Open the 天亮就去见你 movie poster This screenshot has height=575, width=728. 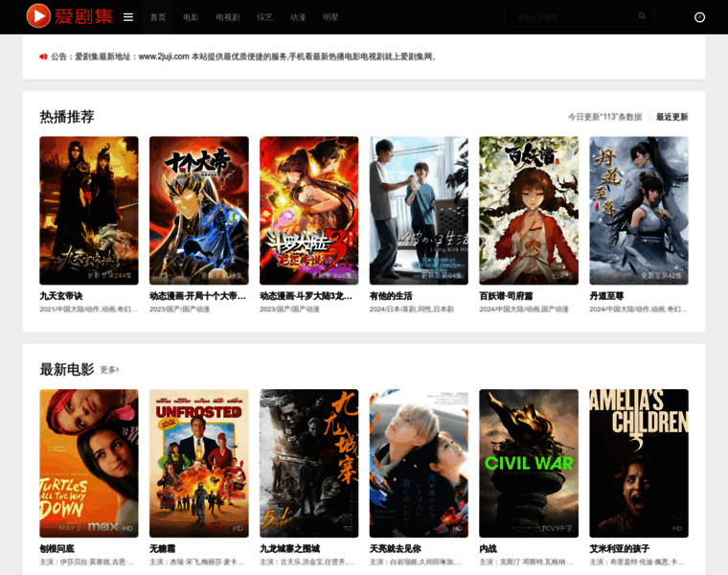419,464
